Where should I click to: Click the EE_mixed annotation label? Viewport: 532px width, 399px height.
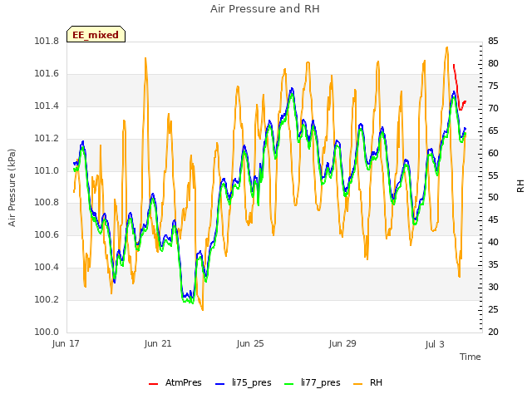tap(96, 34)
